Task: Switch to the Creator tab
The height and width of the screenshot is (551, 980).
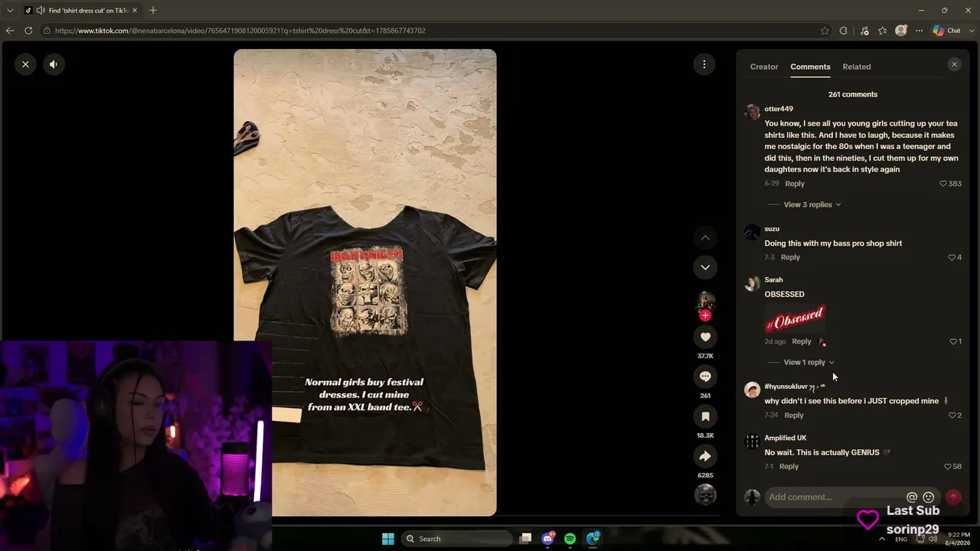Action: tap(764, 67)
